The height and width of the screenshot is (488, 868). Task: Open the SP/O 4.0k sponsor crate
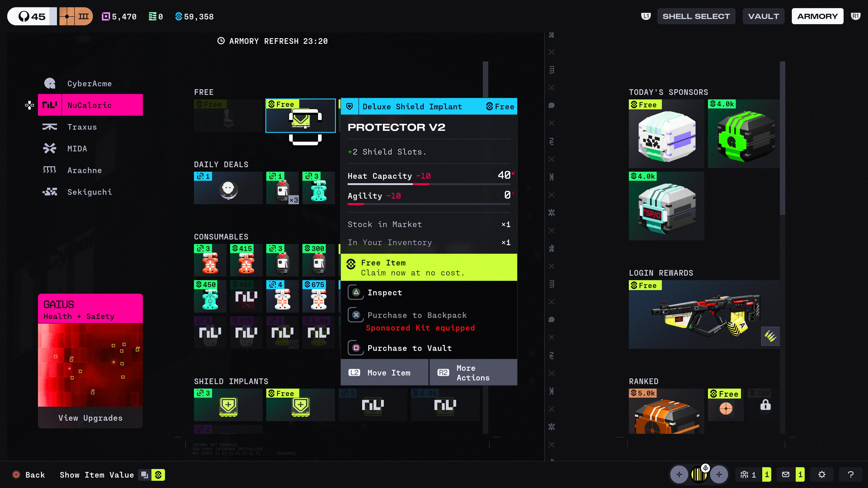click(x=666, y=206)
